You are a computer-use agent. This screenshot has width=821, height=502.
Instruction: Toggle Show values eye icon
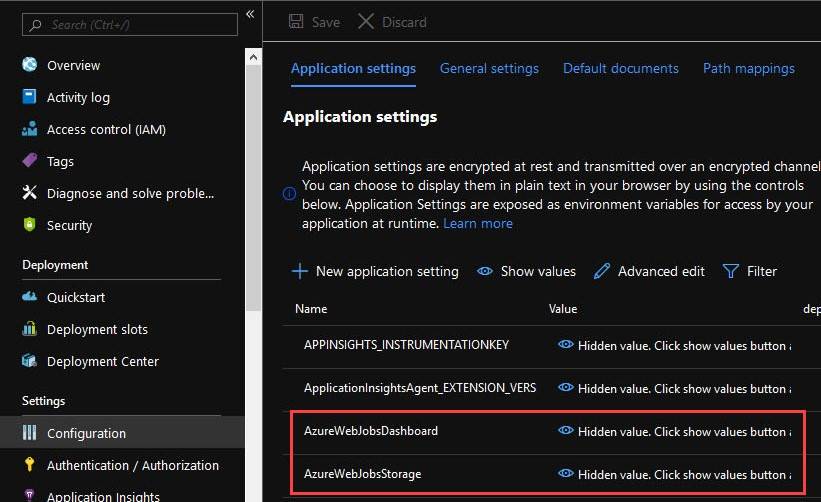tap(485, 271)
